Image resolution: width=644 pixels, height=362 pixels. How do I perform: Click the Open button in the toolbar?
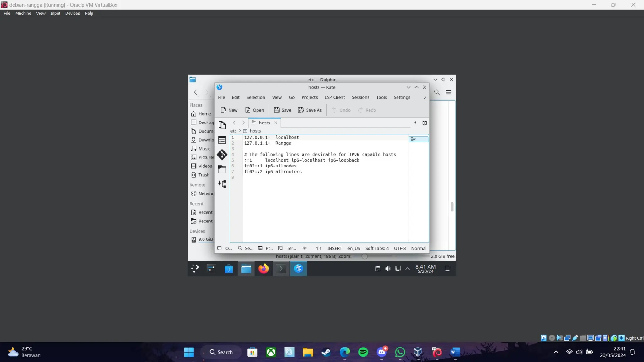point(254,110)
